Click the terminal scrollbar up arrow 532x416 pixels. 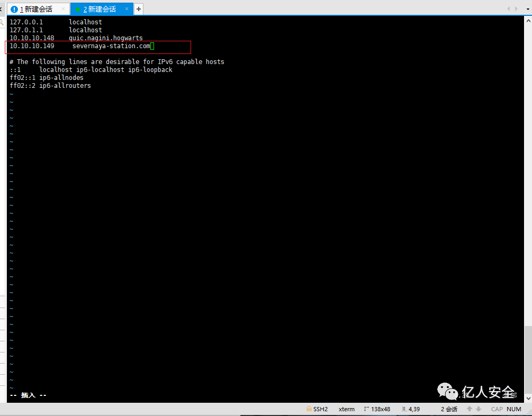528,21
